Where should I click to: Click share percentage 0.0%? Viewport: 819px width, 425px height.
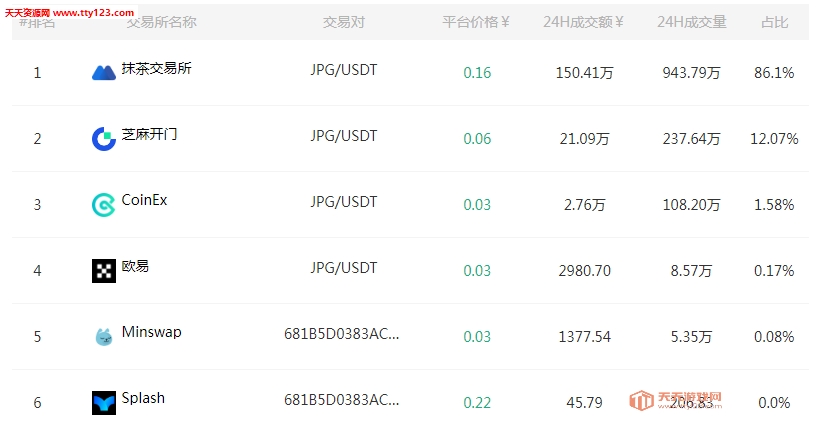(774, 403)
